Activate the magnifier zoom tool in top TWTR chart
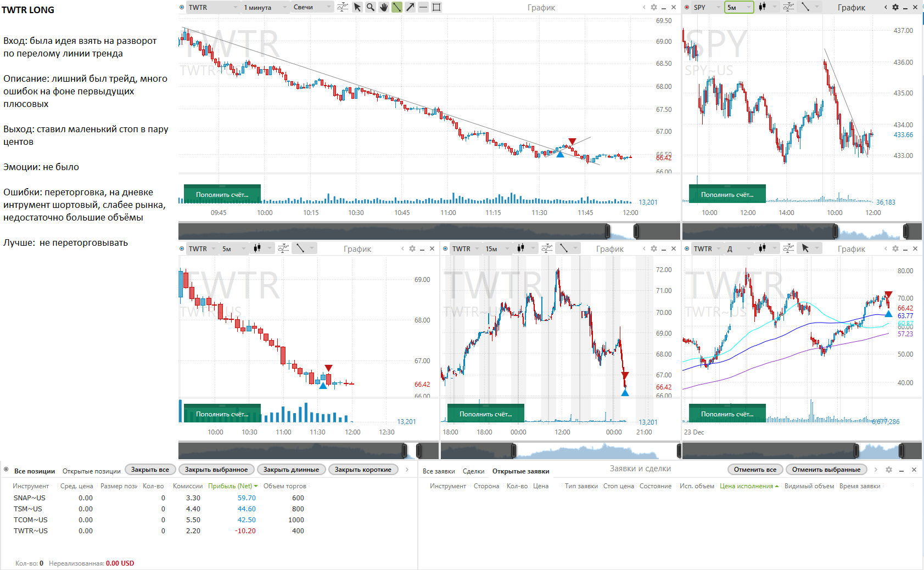The height and width of the screenshot is (570, 924). [x=371, y=7]
